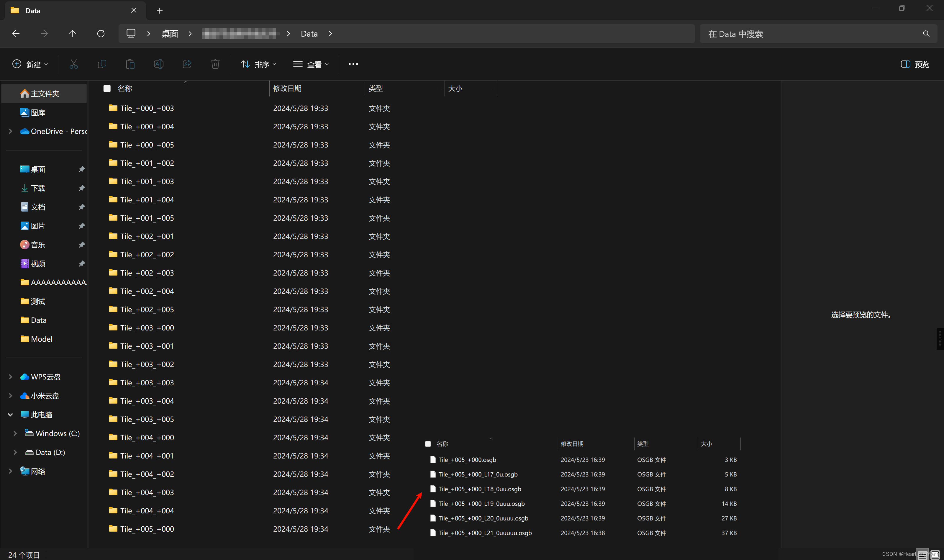Open a new tab with the plus button
This screenshot has height=560, width=944.
click(160, 11)
